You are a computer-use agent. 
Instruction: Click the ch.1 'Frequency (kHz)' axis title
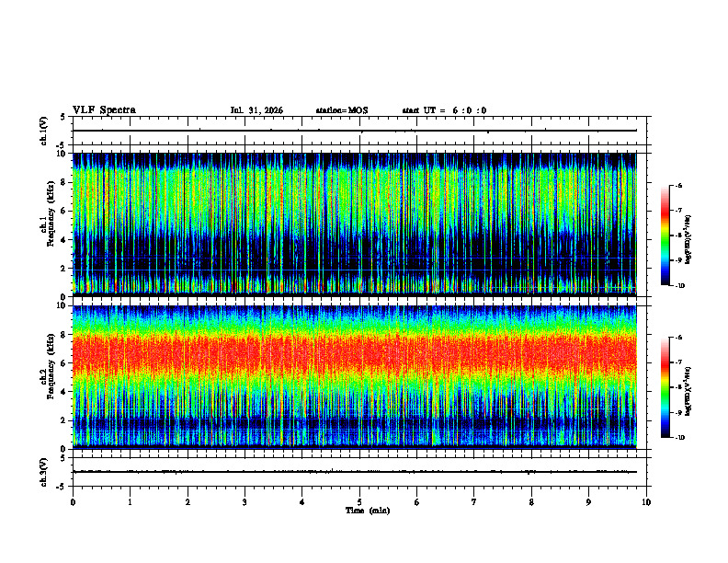pos(51,213)
